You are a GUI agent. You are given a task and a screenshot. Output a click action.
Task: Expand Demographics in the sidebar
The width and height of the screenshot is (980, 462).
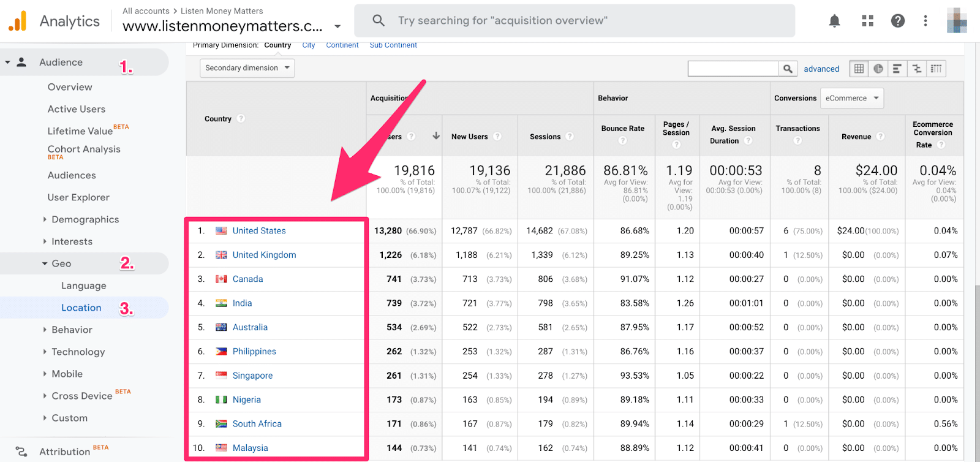[45, 219]
